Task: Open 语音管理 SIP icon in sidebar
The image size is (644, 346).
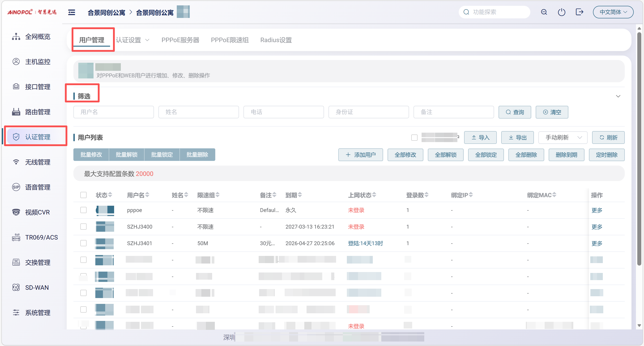Action: [x=16, y=187]
